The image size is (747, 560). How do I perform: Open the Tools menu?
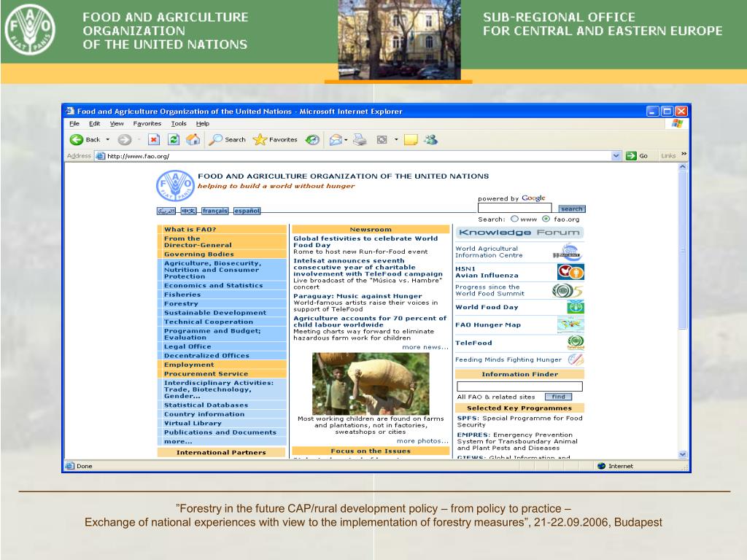tap(179, 123)
